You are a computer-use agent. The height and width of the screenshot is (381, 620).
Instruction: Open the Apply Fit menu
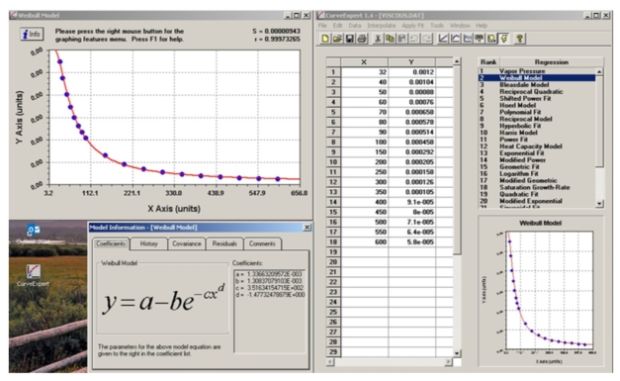coord(412,25)
